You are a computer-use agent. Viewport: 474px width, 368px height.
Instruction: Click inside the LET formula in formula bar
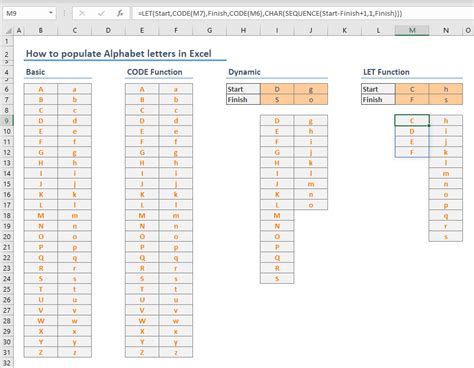coord(270,13)
